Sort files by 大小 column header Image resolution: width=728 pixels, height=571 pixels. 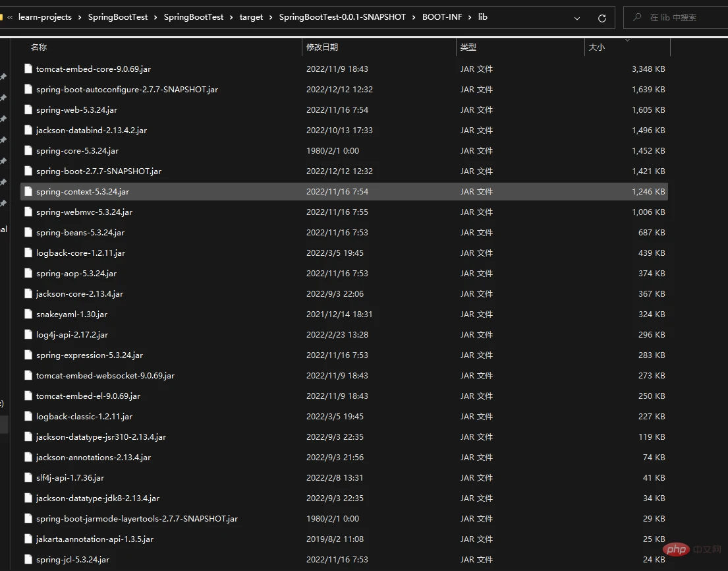coord(596,47)
